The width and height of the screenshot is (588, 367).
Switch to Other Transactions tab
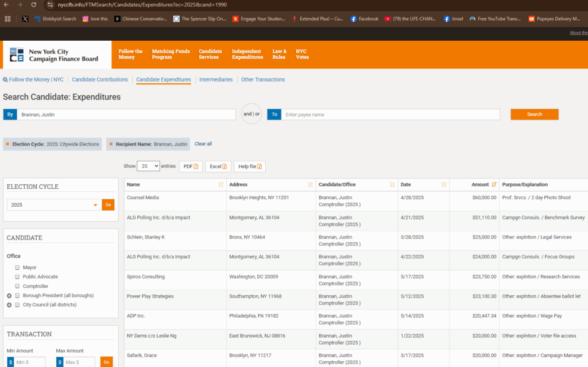[x=263, y=80]
